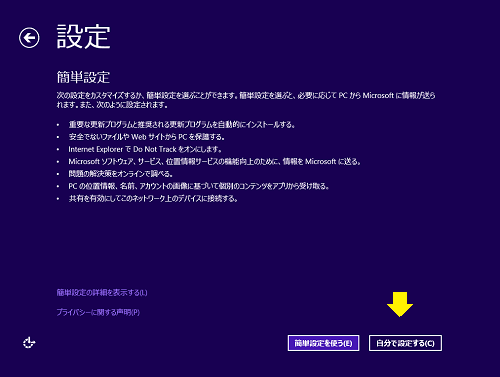
Task: Click the bullet starting with Microsoft ソフトウェア
Action: click(215, 162)
